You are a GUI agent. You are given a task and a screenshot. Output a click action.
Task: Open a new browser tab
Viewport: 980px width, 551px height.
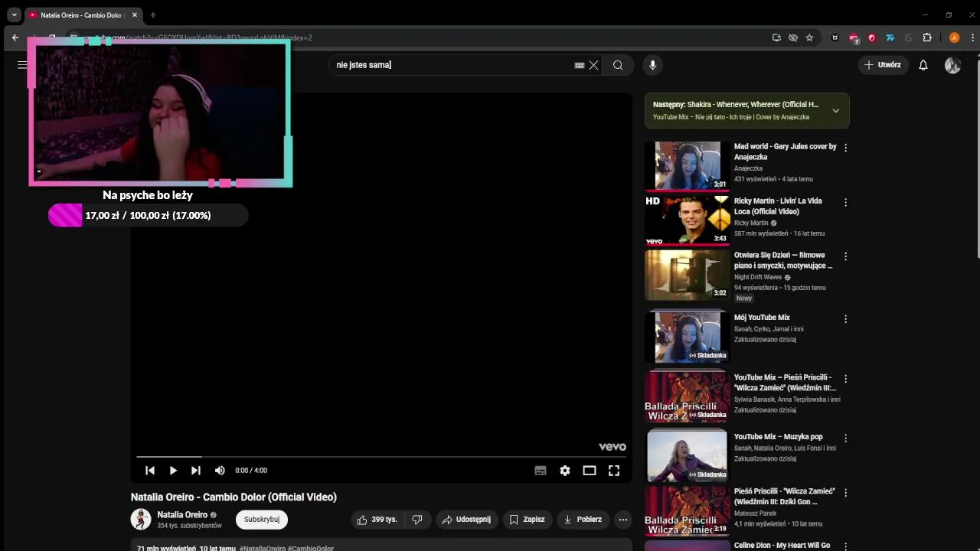tap(152, 15)
